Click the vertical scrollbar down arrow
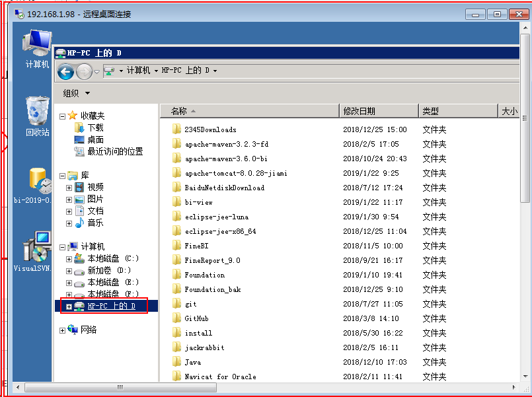 click(525, 376)
